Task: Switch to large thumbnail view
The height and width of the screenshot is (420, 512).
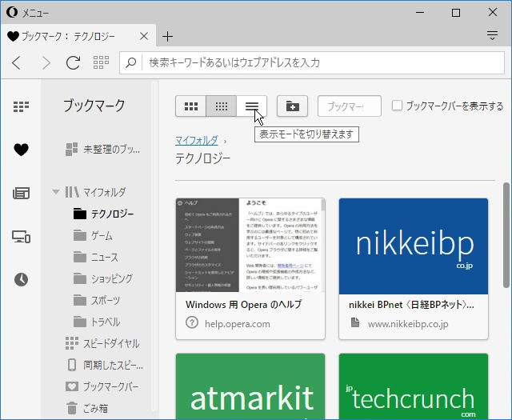Action: (191, 106)
